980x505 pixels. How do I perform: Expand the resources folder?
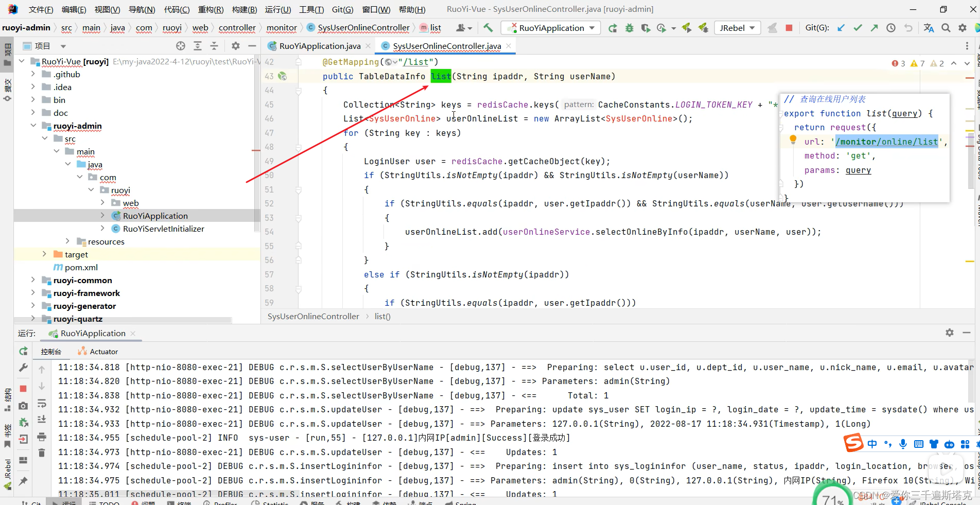pyautogui.click(x=67, y=241)
